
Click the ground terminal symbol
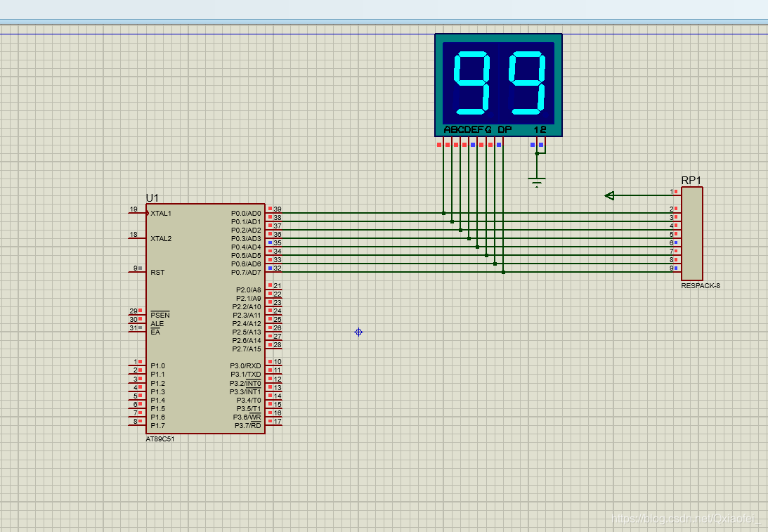pos(537,182)
